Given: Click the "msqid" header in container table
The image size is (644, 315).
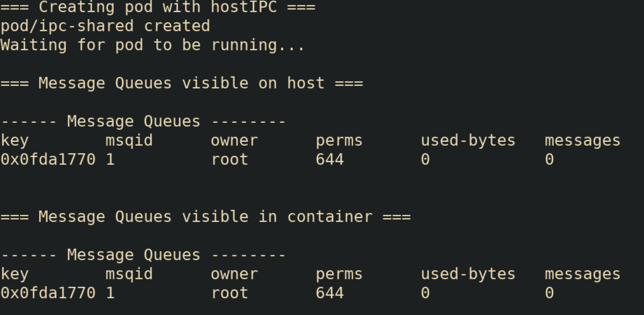Looking at the screenshot, I should (129, 274).
